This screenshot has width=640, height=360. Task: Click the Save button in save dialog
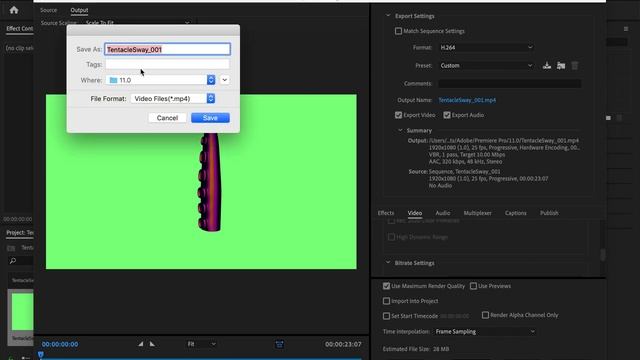click(210, 118)
